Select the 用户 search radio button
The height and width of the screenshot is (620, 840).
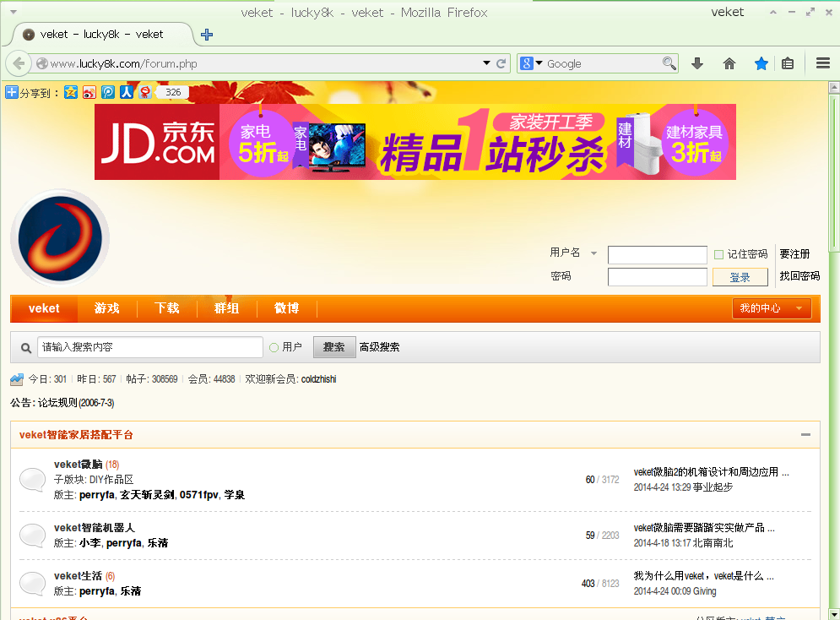coord(274,348)
